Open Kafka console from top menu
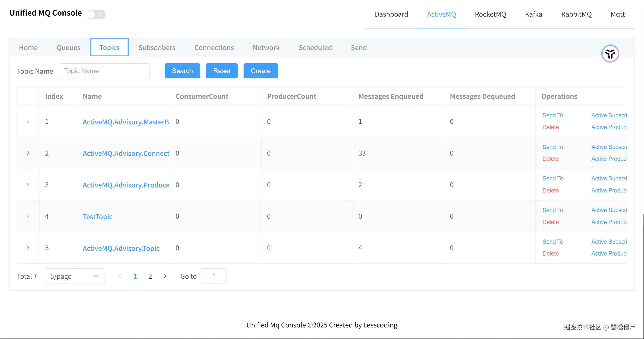This screenshot has height=339, width=644. (x=533, y=14)
